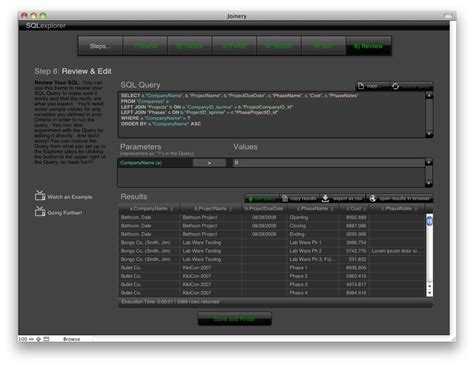The image size is (474, 366).
Task: Click the 'Watch an Example' link text
Action: [x=70, y=197]
